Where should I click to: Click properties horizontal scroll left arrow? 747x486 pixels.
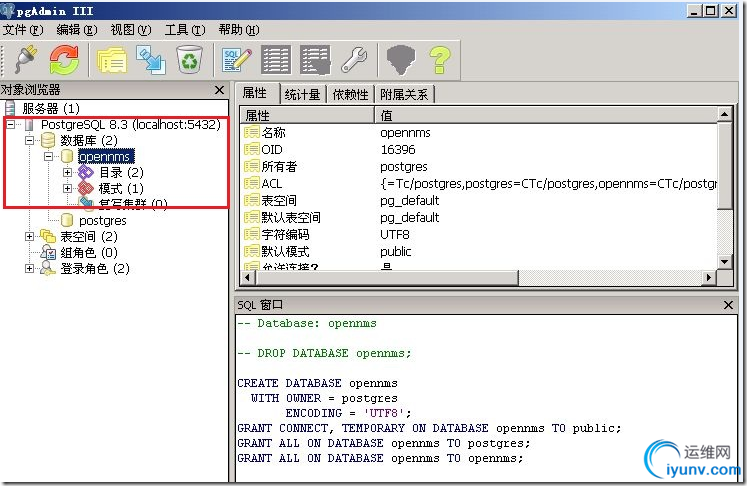point(247,277)
